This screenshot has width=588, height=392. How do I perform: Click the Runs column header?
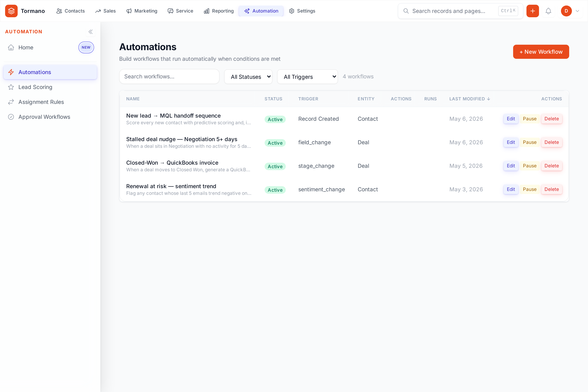point(430,99)
